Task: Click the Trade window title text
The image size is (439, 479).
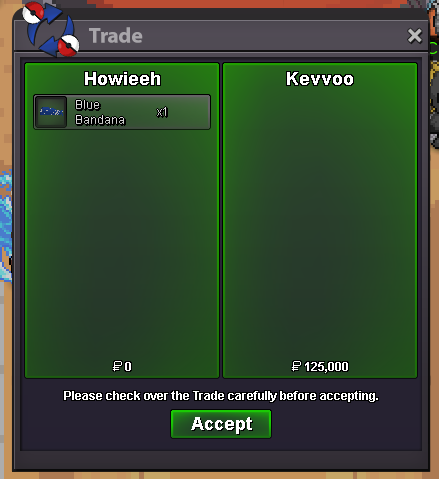Action: tap(116, 36)
